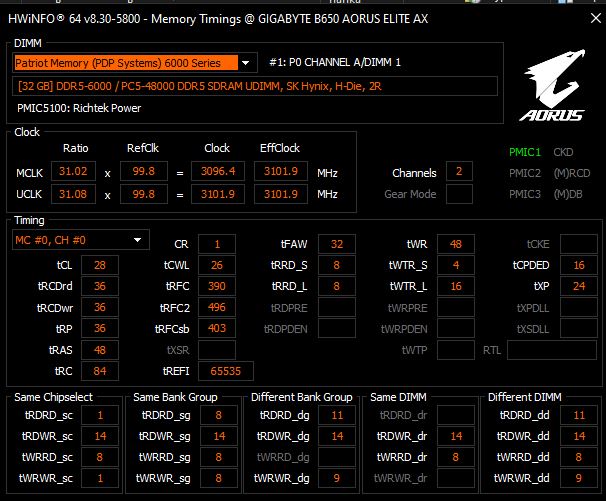Click the tWRWR_sc value 1
This screenshot has width=606, height=501.
(100, 478)
